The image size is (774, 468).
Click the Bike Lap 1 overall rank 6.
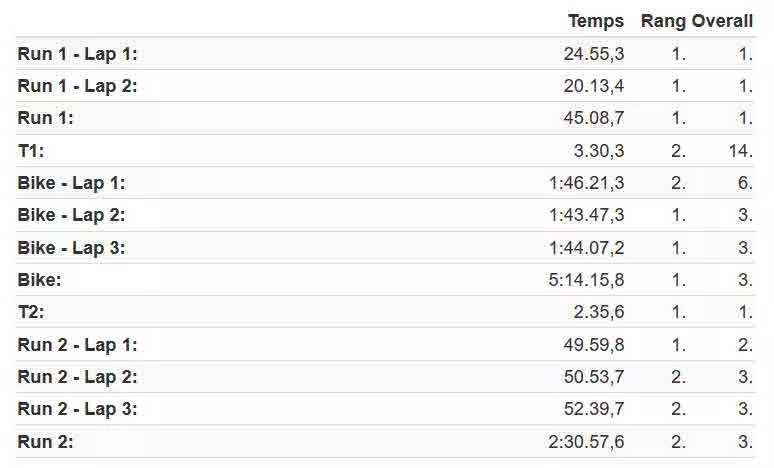click(745, 183)
